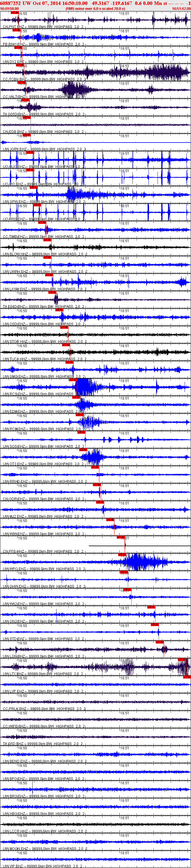
Task: Select the red pick flag on UW.OT3 trace
Action: point(83,449)
